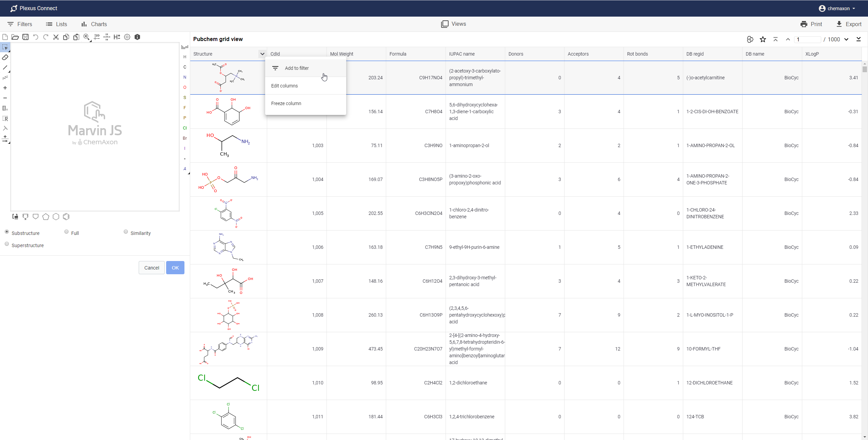Open the periodic table icon
This screenshot has width=868, height=440.
tap(185, 47)
